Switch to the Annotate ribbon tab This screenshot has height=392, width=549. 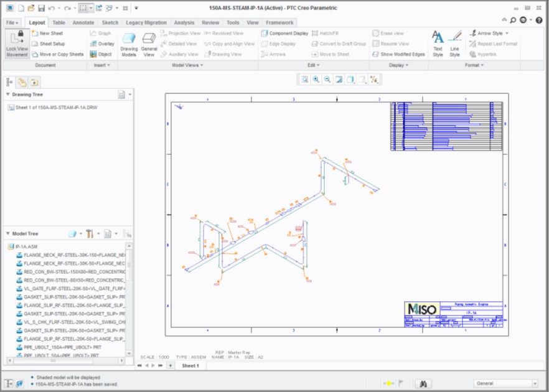tap(83, 22)
